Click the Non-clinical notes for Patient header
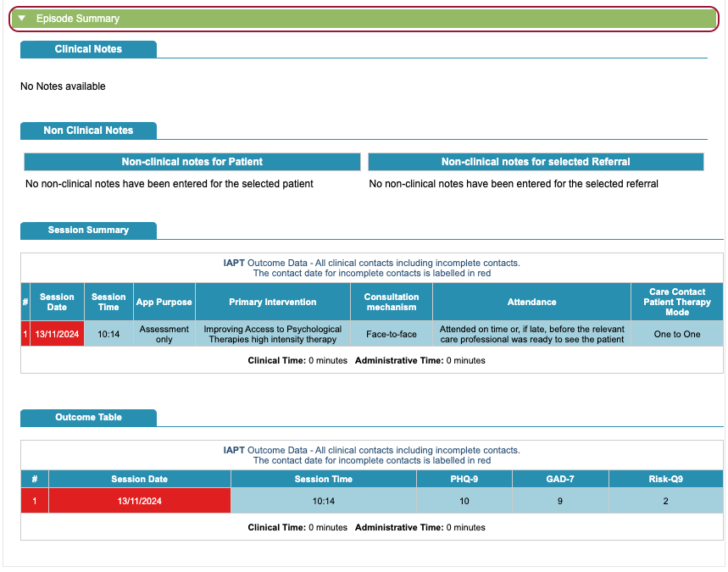Image resolution: width=728 pixels, height=572 pixels. coord(192,162)
